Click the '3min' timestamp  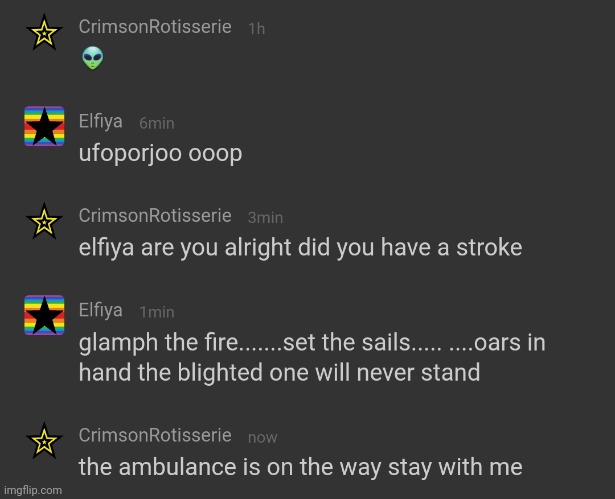click(266, 217)
